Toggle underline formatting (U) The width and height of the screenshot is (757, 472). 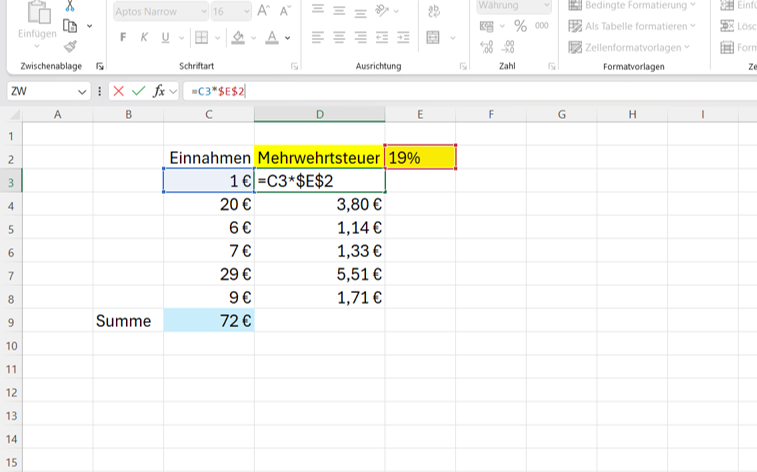coord(166,38)
